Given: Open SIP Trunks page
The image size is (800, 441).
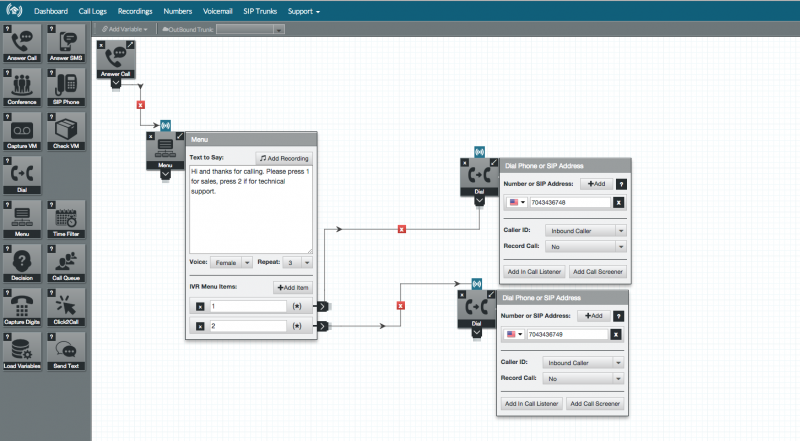Looking at the screenshot, I should click(x=260, y=11).
